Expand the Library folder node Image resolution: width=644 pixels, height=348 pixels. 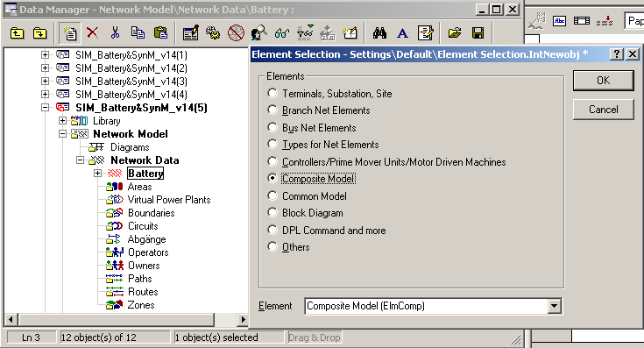point(62,121)
